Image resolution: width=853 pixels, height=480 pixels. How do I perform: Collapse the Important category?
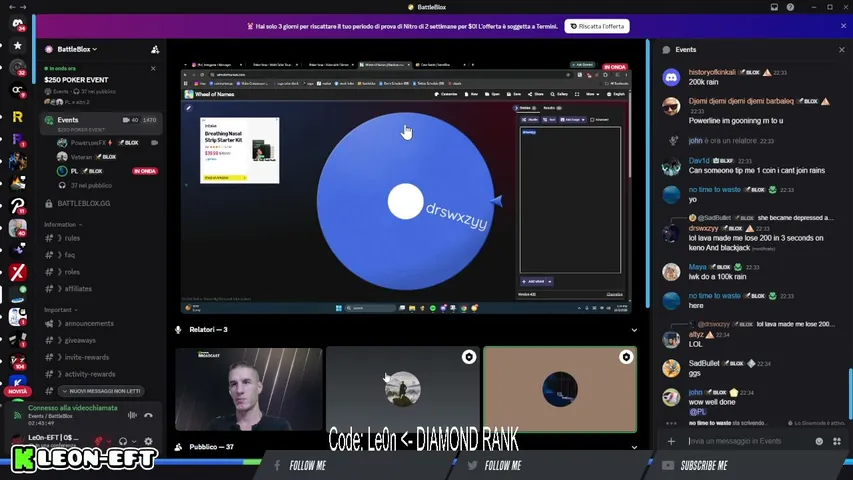[x=61, y=310]
